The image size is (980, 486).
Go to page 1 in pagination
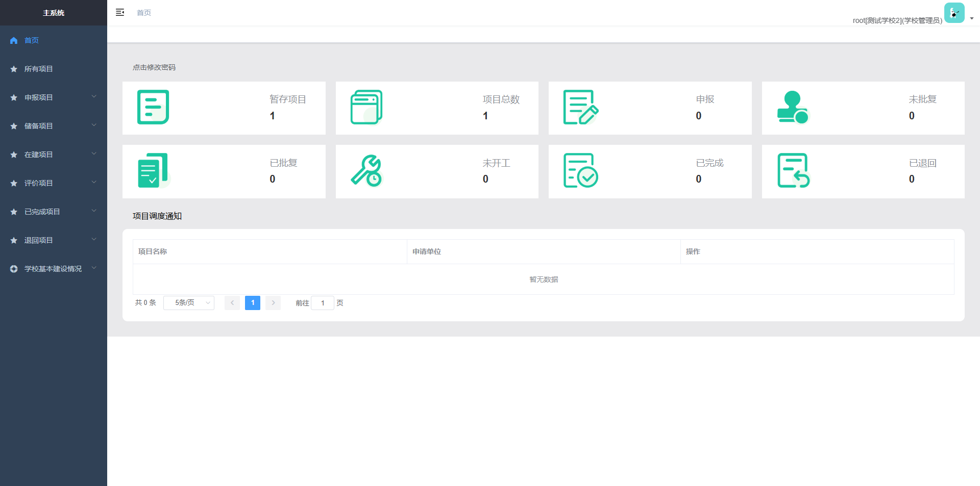coord(253,303)
